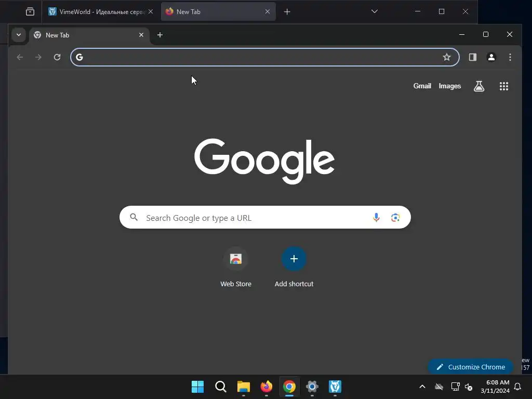This screenshot has width=532, height=399.
Task: Open Chrome's three-dot menu
Action: coord(510,57)
